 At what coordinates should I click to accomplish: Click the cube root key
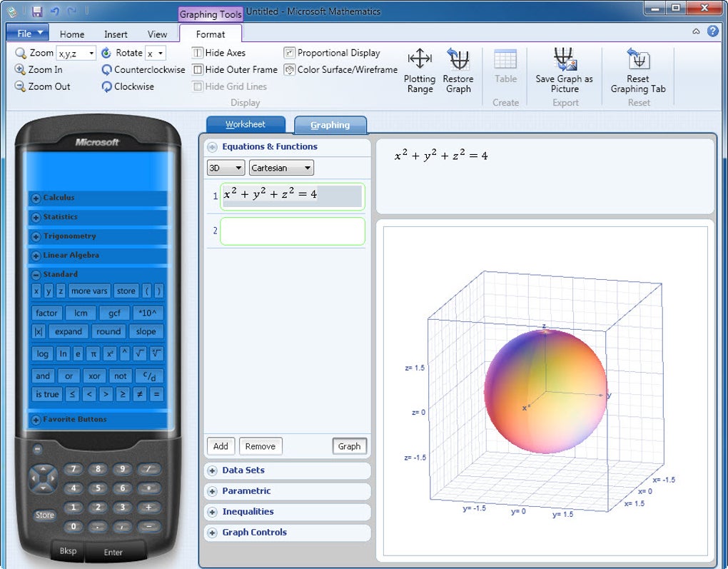156,354
